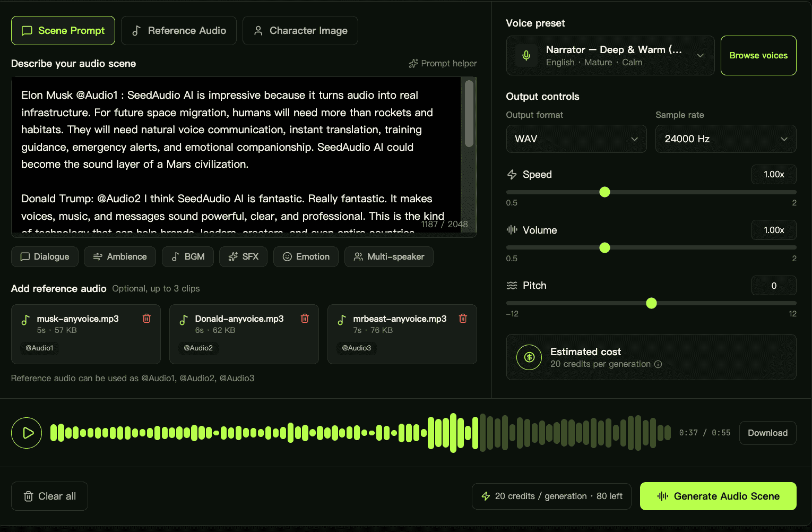
Task: Click the prompt text area scrollbar
Action: pos(469,114)
